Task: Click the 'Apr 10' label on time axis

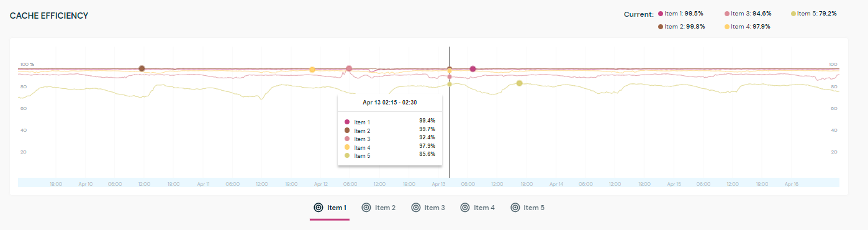Action: 86,184
